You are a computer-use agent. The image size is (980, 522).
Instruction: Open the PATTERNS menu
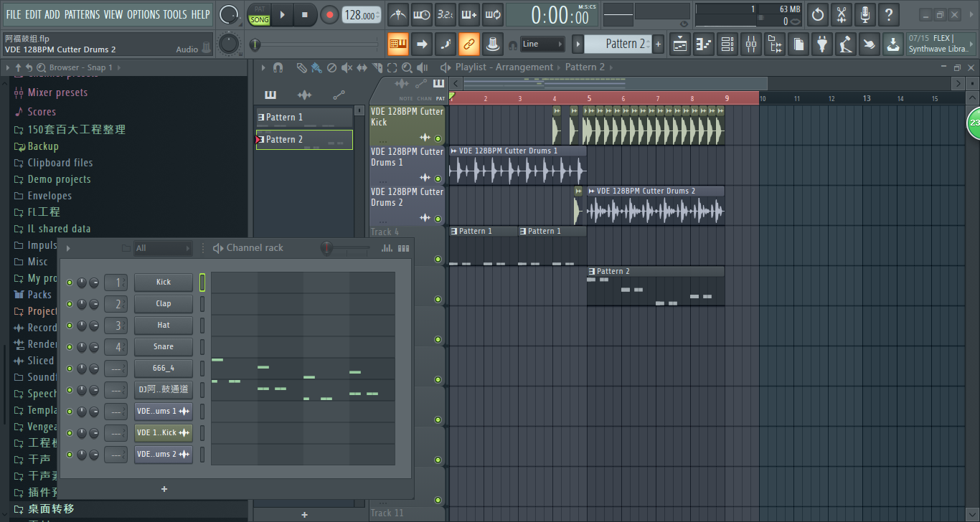coord(82,14)
